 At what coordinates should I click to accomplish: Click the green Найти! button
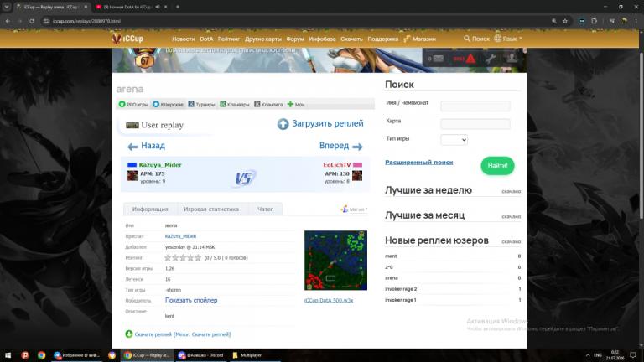coord(497,165)
